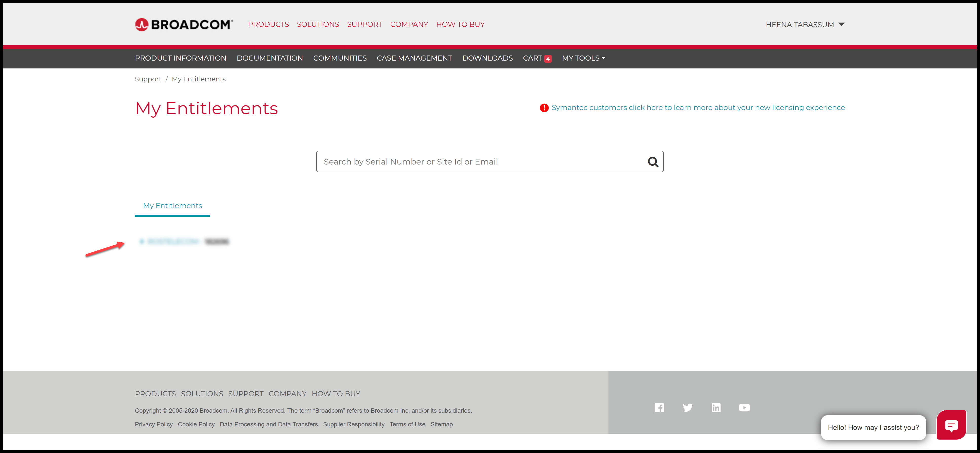
Task: Open DOCUMENTATION in the nav bar
Action: tap(269, 58)
